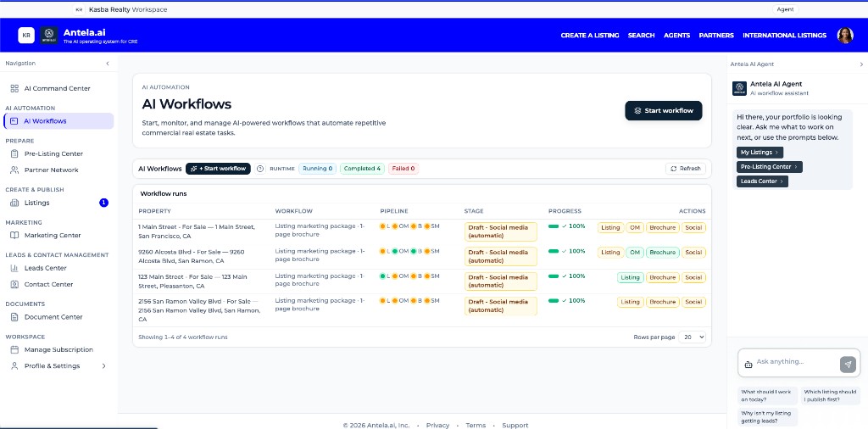Select 'Which listing should I publish first?' suggestion
The height and width of the screenshot is (429, 868).
831,395
